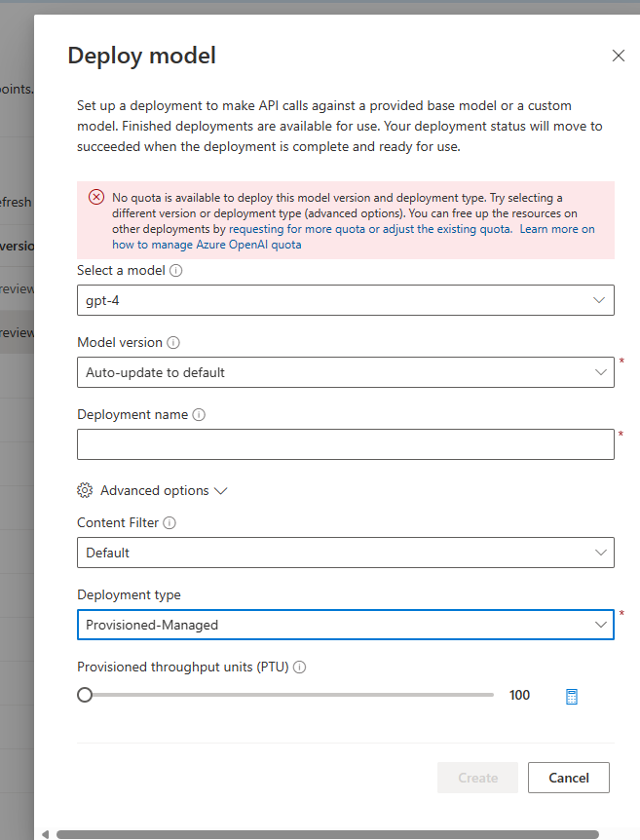Click the gear icon next to Advanced options
This screenshot has height=840, width=640.
[85, 490]
